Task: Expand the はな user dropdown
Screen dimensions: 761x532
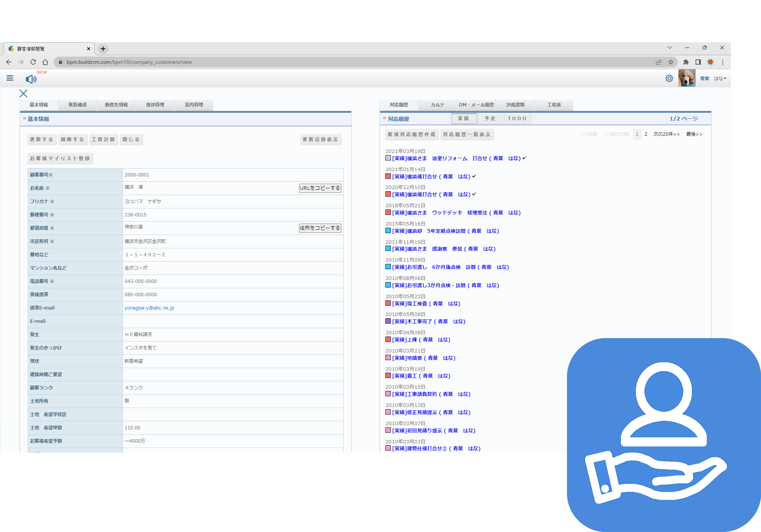Action: [x=720, y=79]
